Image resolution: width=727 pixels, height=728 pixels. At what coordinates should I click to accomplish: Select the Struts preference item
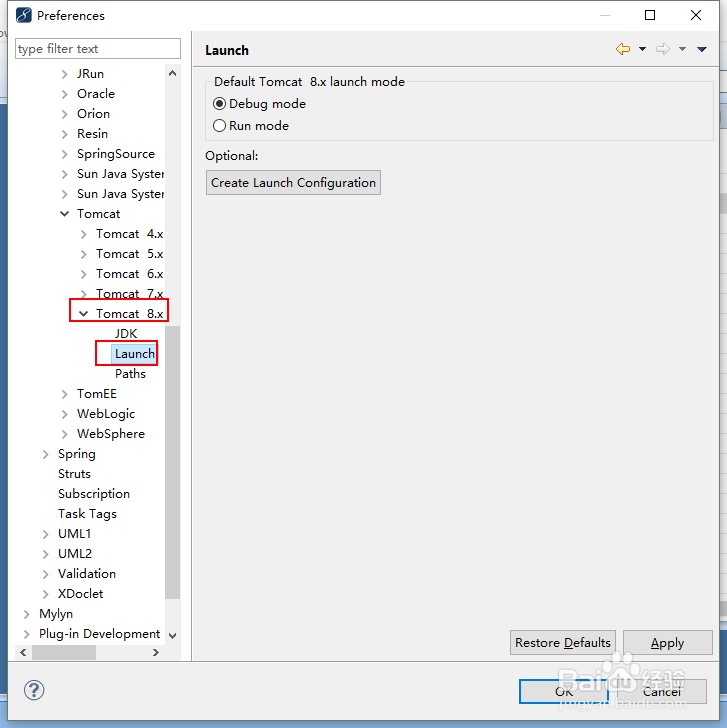point(74,474)
